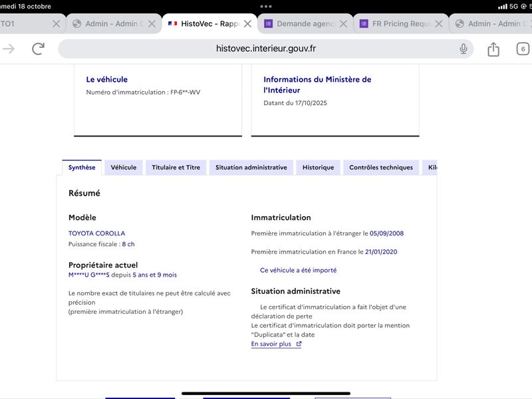This screenshot has width=532, height=399.
Task: Switch to the Demande agence browser tab
Action: point(303,23)
